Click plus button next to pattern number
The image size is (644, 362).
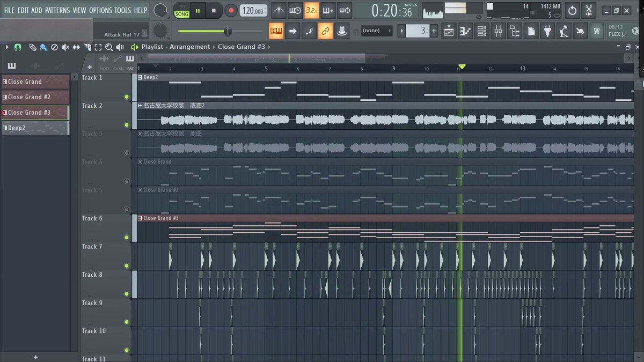[434, 31]
